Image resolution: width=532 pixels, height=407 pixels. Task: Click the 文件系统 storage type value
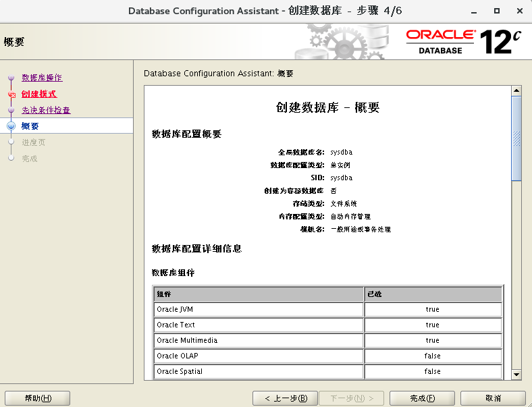coord(344,204)
